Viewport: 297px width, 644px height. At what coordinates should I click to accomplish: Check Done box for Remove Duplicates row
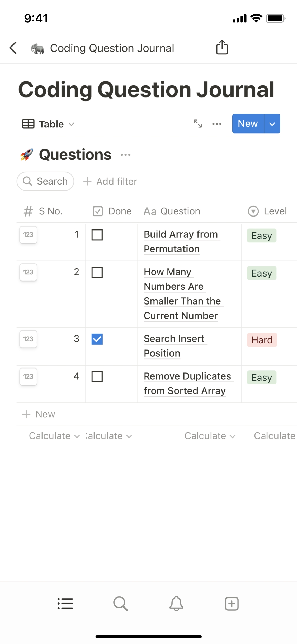(x=97, y=377)
